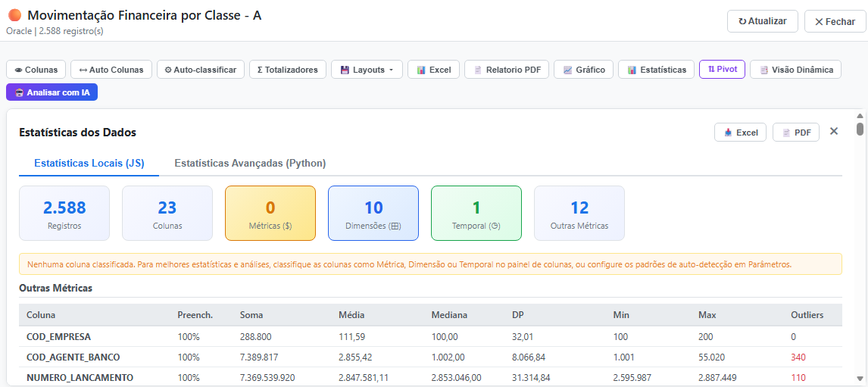The height and width of the screenshot is (387, 868).
Task: Select Estatísticas Locais (JS) tab
Action: pos(89,163)
